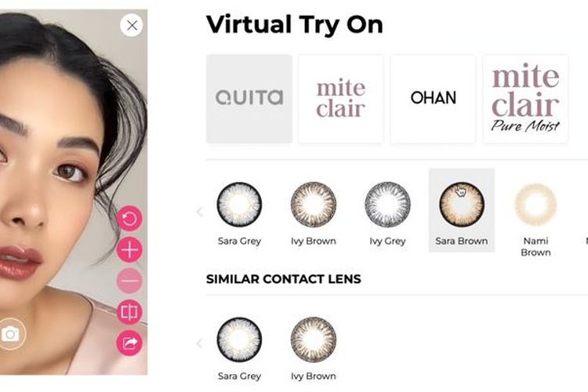Select the mite clair brand tab
This screenshot has height=392, width=588.
[x=341, y=99]
